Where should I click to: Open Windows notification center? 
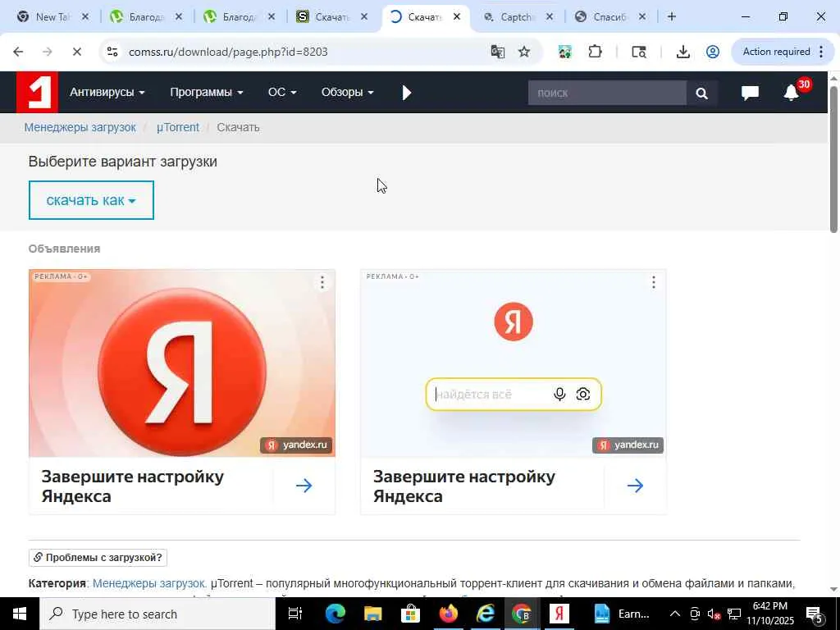pos(815,614)
